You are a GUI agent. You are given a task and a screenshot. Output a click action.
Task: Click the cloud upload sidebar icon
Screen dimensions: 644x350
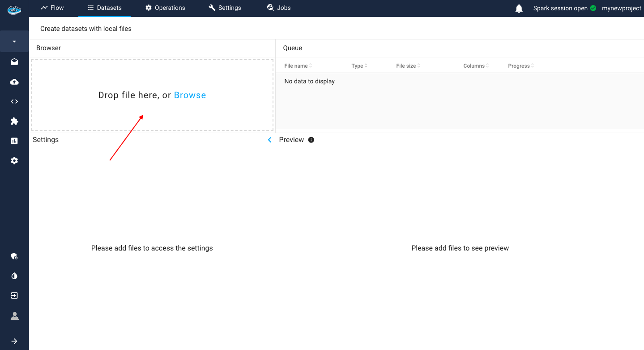click(14, 82)
